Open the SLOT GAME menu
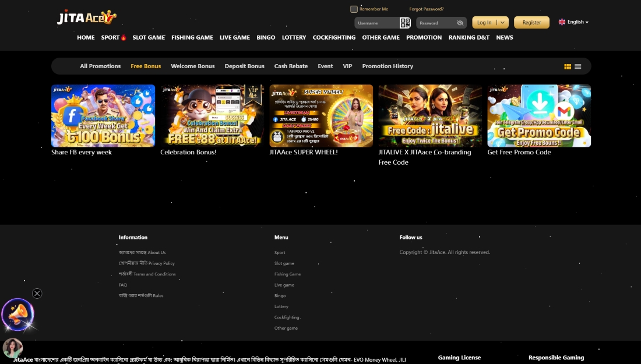Image resolution: width=641 pixels, height=364 pixels. coord(149,37)
